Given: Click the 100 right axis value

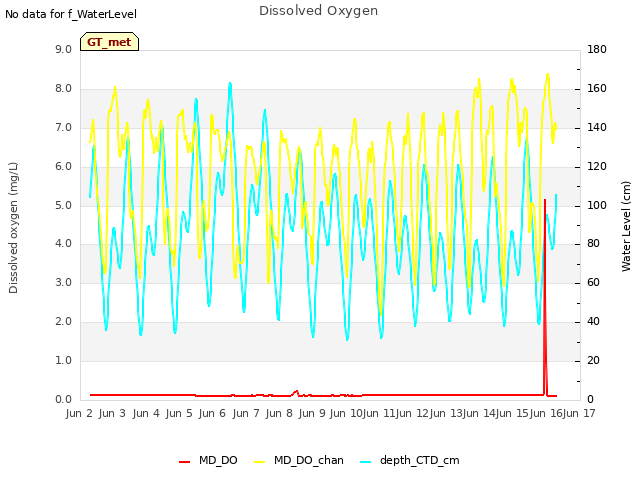Looking at the screenshot, I should [597, 205].
